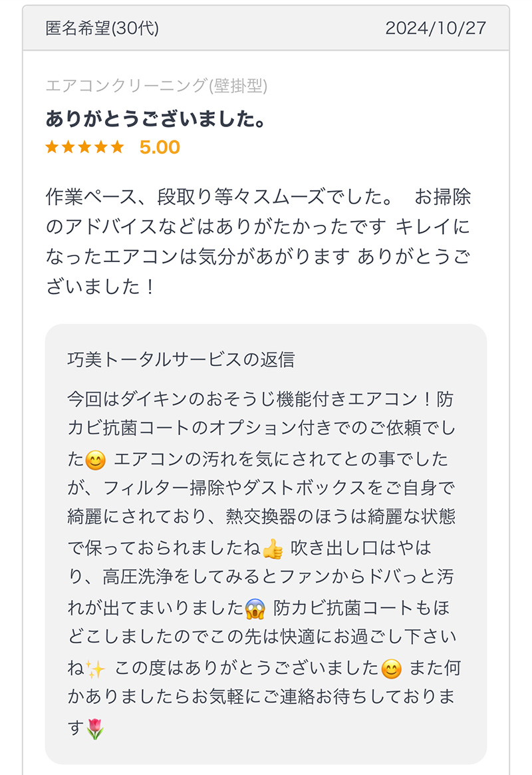Click the review date 2024/10/27
This screenshot has width=532, height=775.
tap(436, 28)
